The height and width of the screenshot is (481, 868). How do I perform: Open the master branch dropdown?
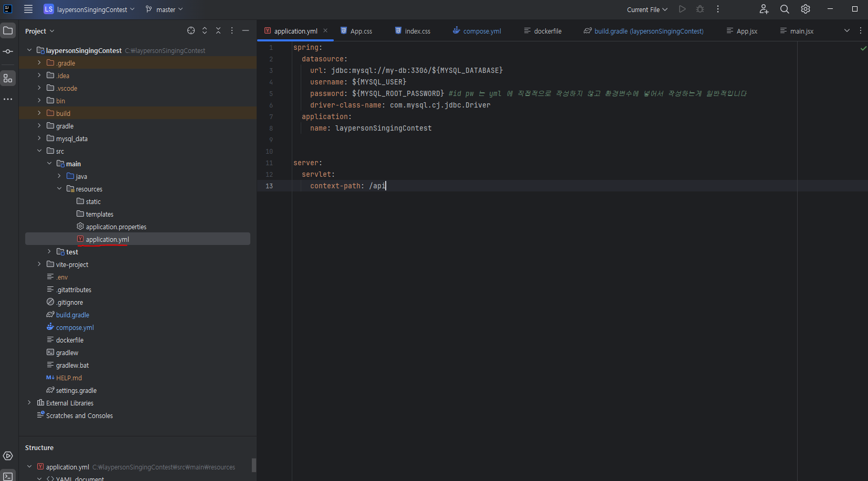164,9
